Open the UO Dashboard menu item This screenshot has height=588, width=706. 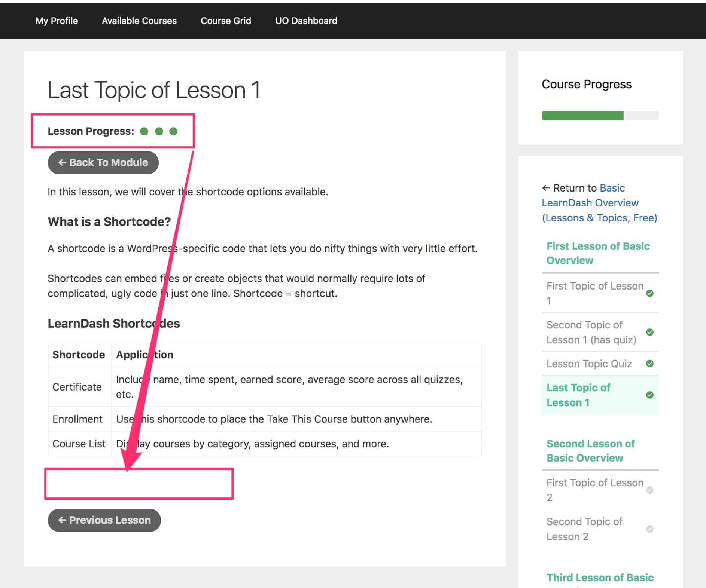tap(306, 21)
